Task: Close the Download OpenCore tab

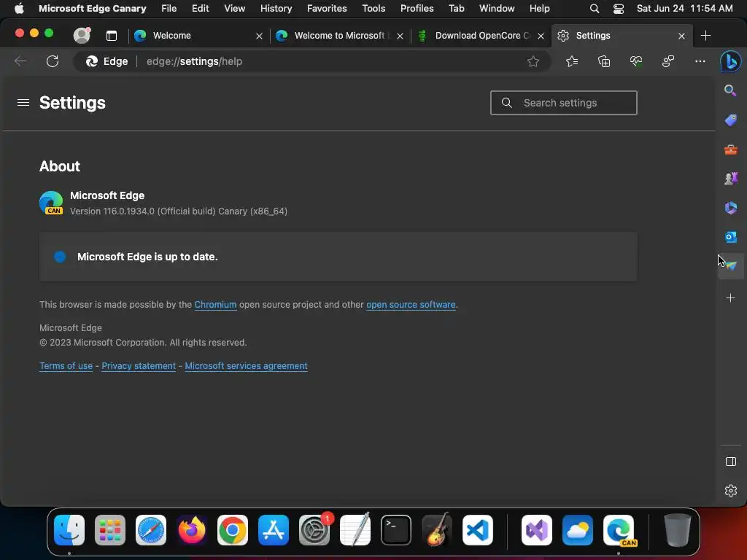Action: click(541, 36)
